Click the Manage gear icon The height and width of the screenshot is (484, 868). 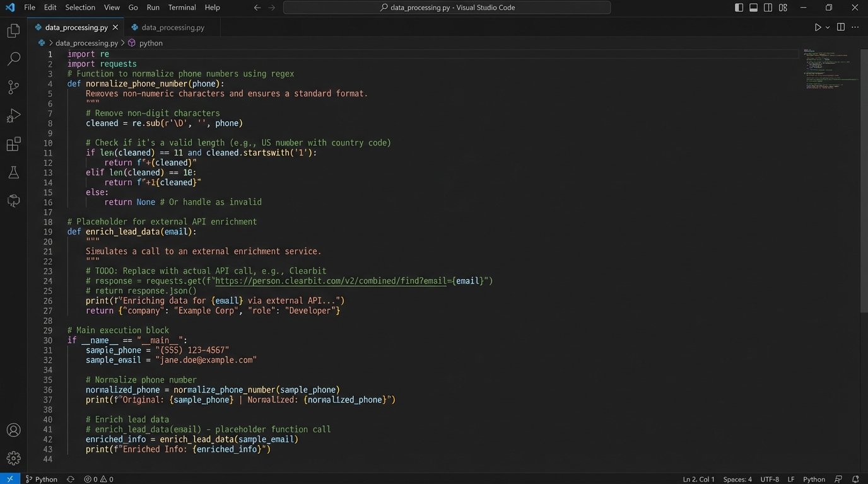(x=13, y=458)
